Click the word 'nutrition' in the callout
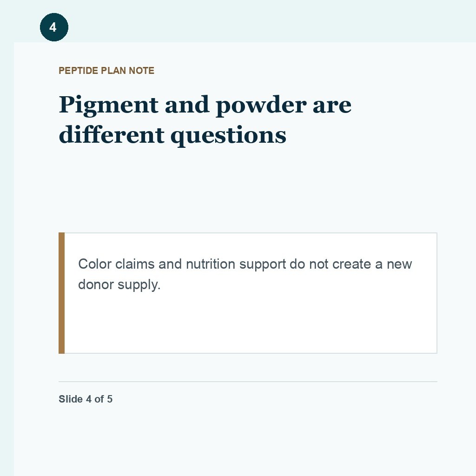This screenshot has height=476, width=476. 211,264
